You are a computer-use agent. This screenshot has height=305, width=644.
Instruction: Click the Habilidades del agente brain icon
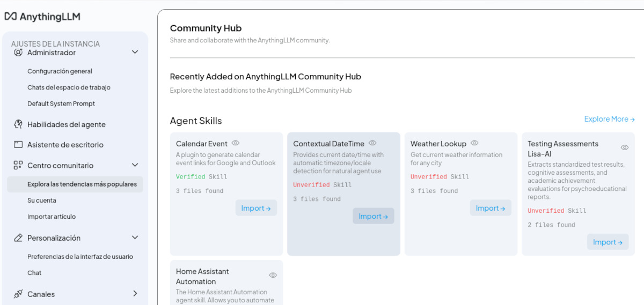18,124
